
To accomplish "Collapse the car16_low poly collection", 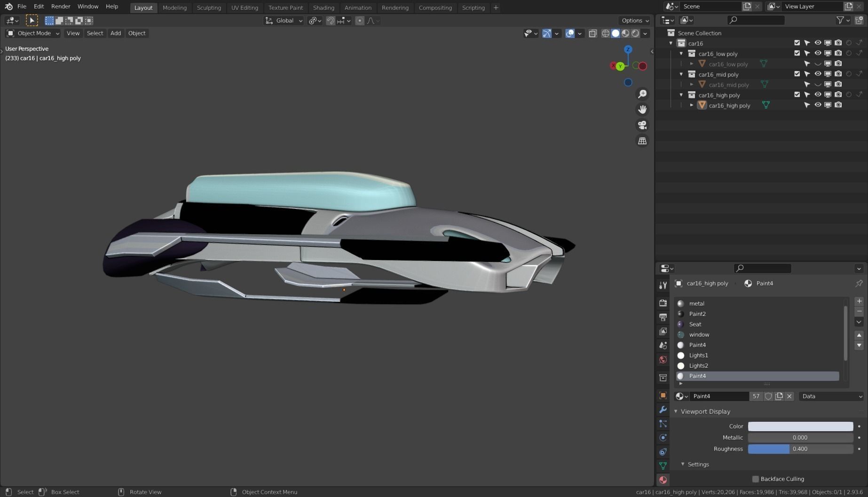I will (681, 54).
